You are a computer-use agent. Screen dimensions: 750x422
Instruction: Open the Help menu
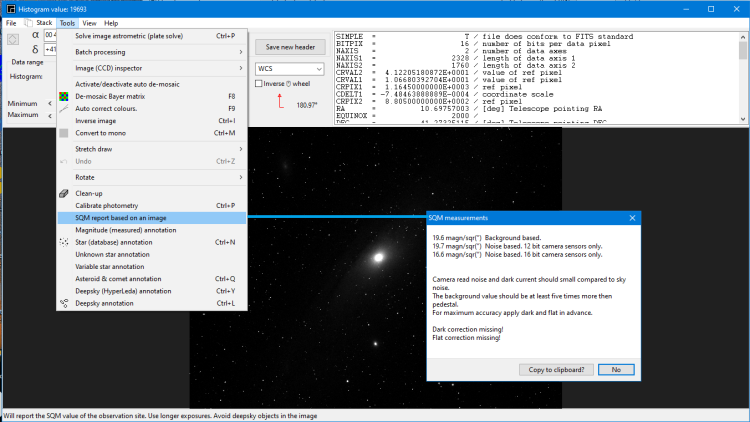pos(111,23)
